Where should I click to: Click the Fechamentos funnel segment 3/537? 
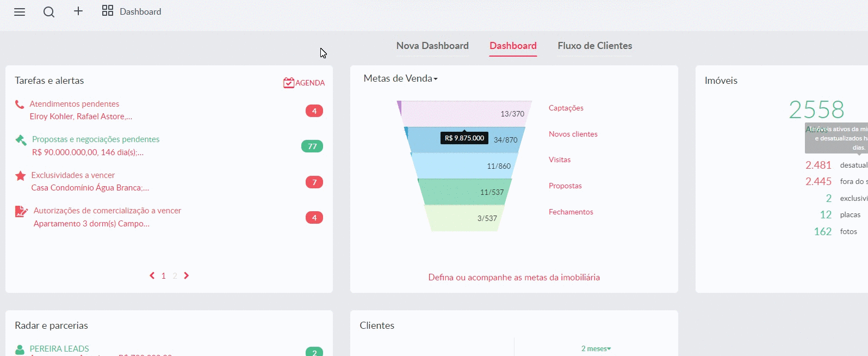pyautogui.click(x=464, y=218)
